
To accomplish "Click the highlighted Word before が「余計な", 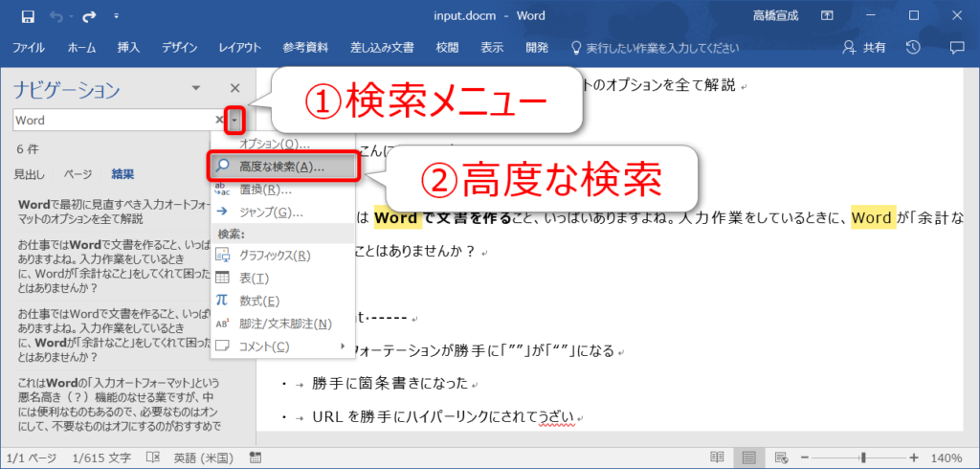I will point(873,217).
